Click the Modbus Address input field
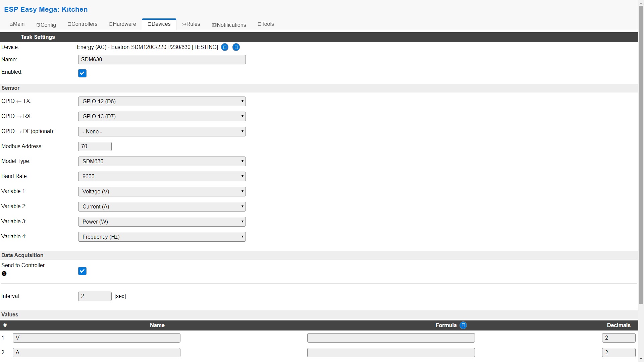644x362 pixels. pos(95,146)
